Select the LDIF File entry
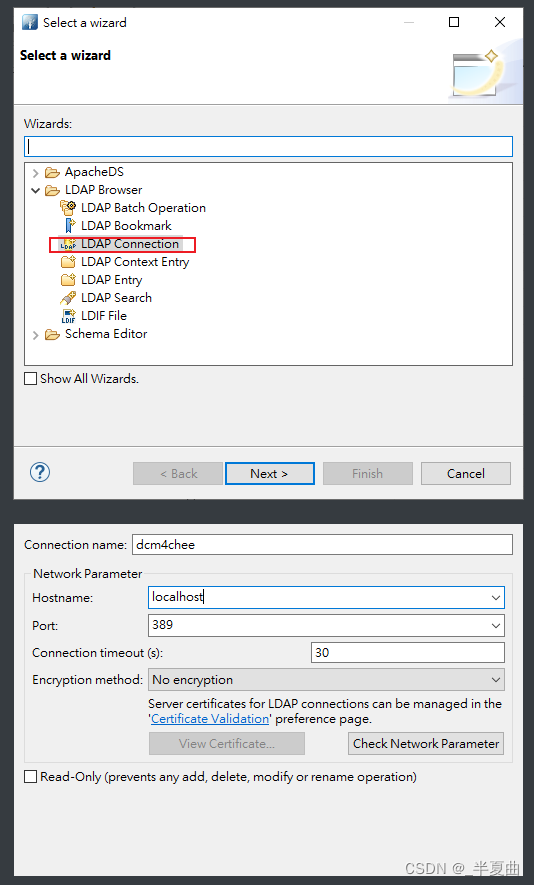The width and height of the screenshot is (534, 885). (104, 316)
